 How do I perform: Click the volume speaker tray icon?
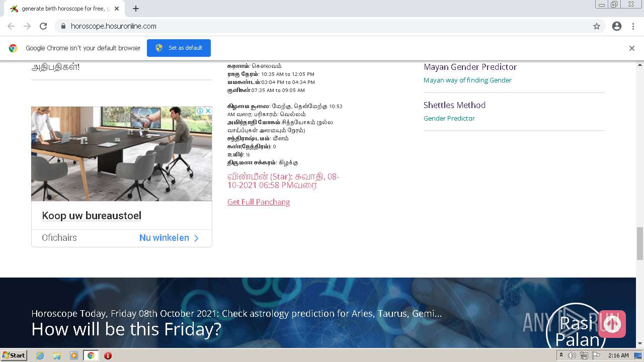point(572,355)
